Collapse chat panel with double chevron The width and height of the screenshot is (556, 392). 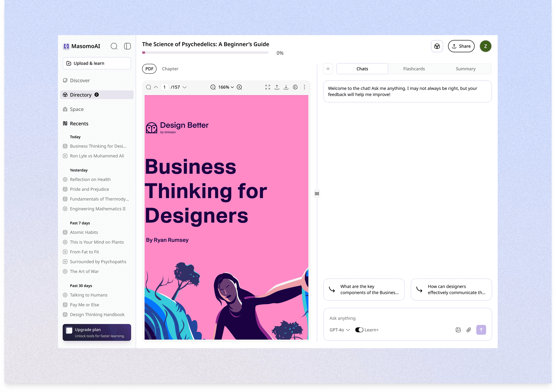[328, 69]
